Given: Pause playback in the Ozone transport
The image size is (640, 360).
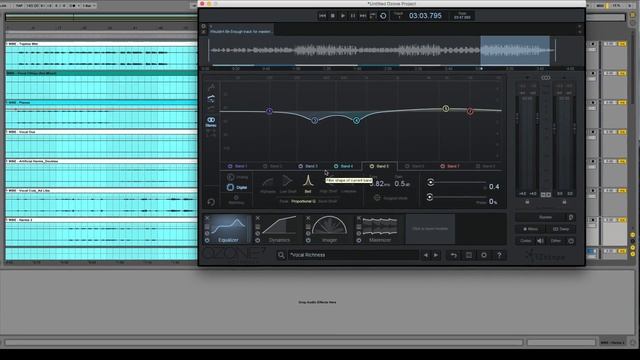Looking at the screenshot, I should coord(353,16).
